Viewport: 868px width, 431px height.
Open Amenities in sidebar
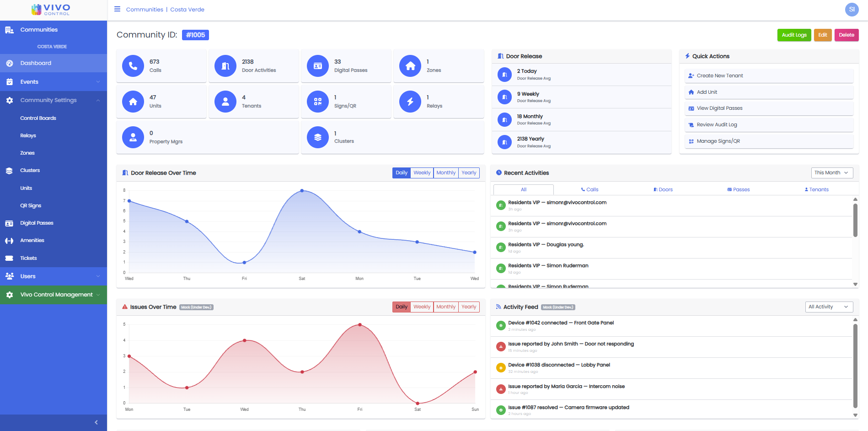[x=32, y=240]
